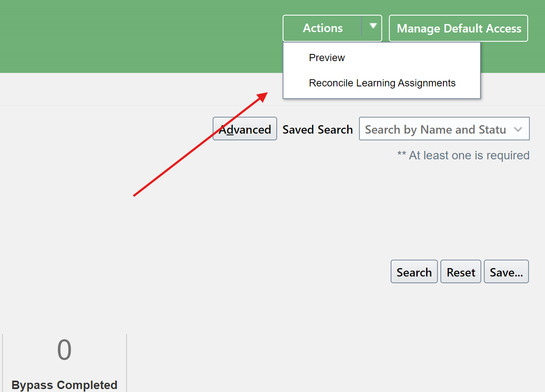Click inside the saved search field
This screenshot has width=545, height=392.
pyautogui.click(x=434, y=129)
